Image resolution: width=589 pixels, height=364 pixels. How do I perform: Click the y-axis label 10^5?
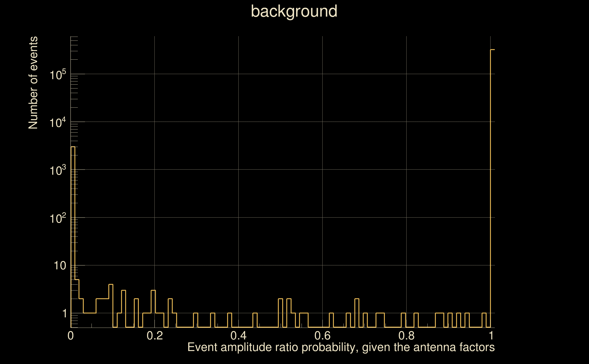(58, 75)
